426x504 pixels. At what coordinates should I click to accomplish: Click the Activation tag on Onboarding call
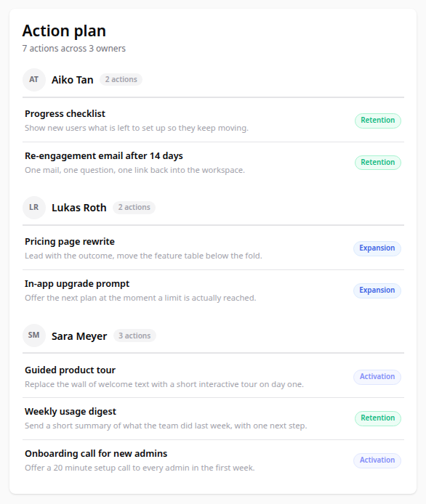[x=377, y=460]
